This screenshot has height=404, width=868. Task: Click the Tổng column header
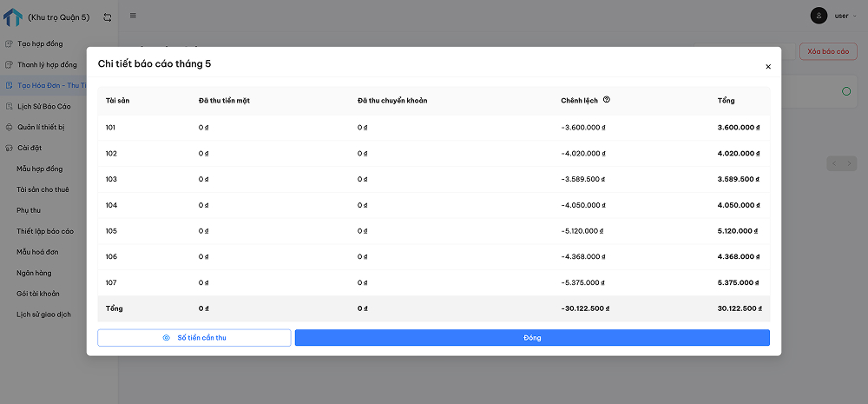point(726,100)
